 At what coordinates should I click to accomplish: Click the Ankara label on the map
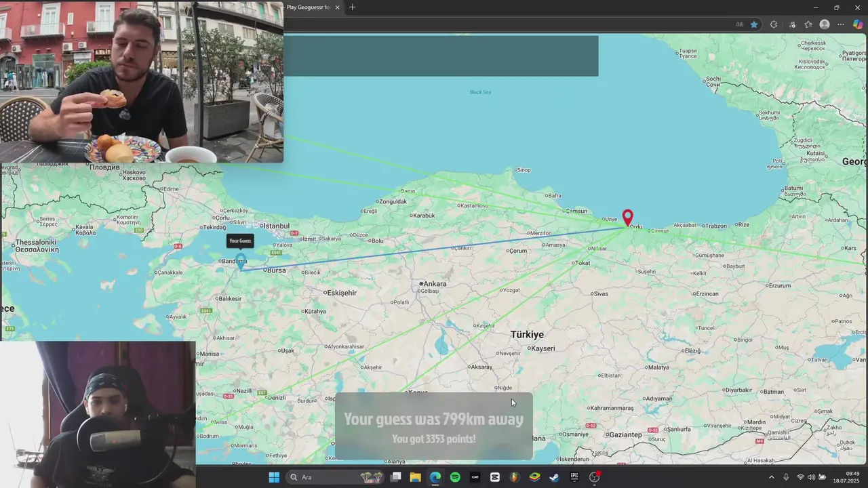pyautogui.click(x=435, y=284)
